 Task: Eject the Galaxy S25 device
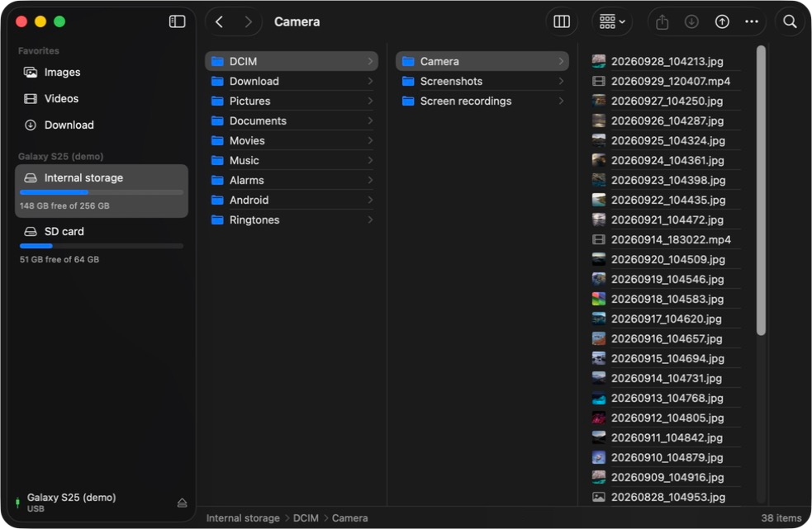click(x=182, y=503)
